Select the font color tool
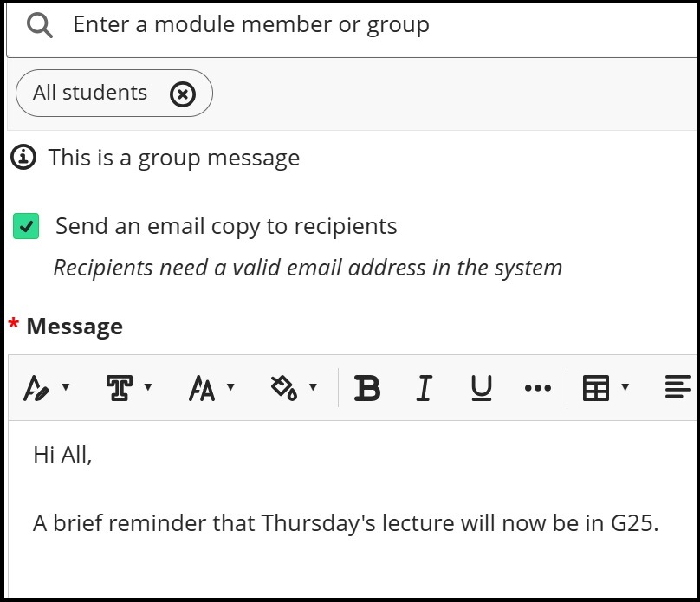The height and width of the screenshot is (602, 700). [x=36, y=387]
